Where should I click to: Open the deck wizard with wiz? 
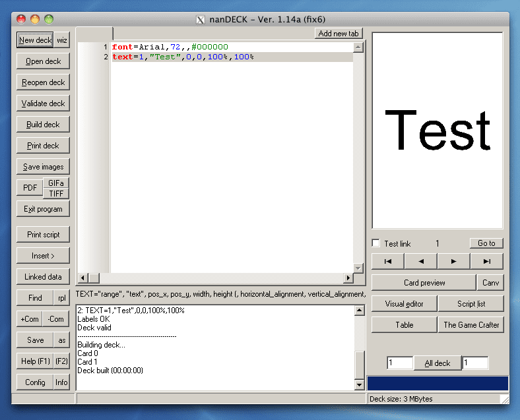[61, 40]
